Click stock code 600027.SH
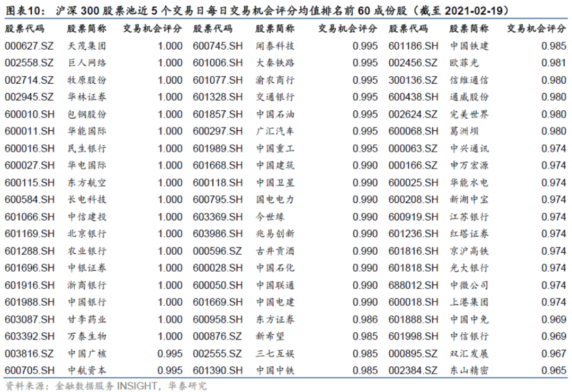 click(x=30, y=165)
